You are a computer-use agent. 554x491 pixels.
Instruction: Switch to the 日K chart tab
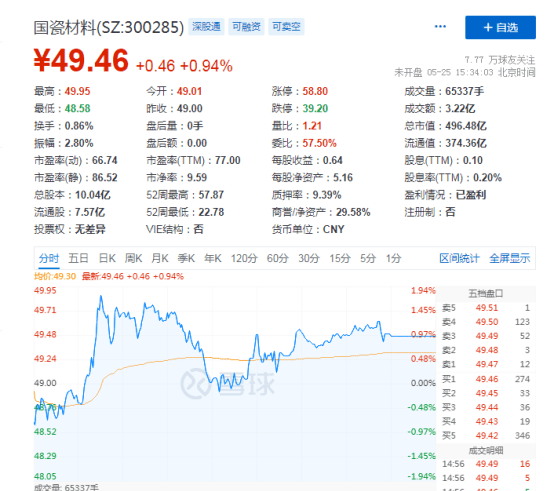coord(107,258)
